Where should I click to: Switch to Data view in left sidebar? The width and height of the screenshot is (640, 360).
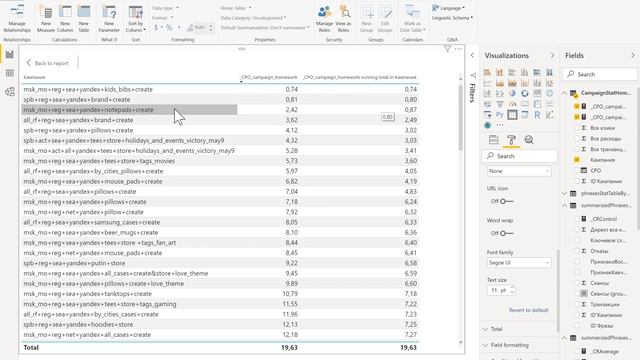pos(9,73)
